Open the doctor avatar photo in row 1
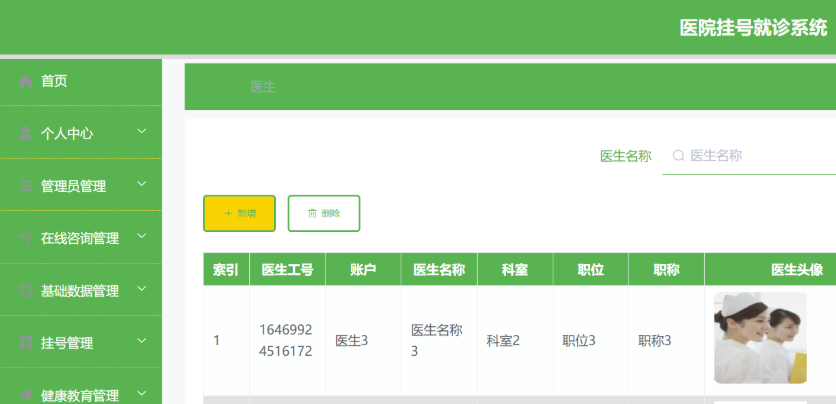This screenshot has height=404, width=836. tap(760, 338)
